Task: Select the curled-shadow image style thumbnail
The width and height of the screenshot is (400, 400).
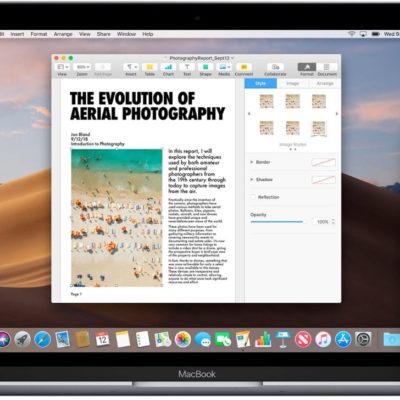Action: click(x=319, y=128)
